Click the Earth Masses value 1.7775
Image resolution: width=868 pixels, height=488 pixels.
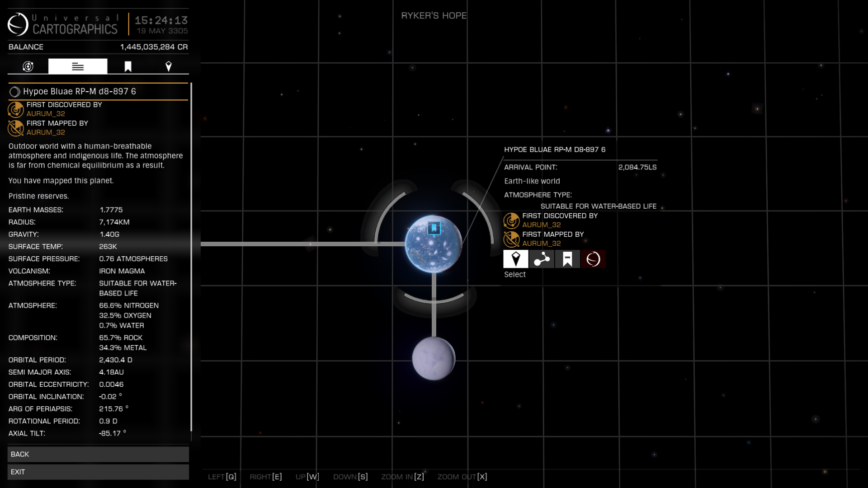point(111,210)
